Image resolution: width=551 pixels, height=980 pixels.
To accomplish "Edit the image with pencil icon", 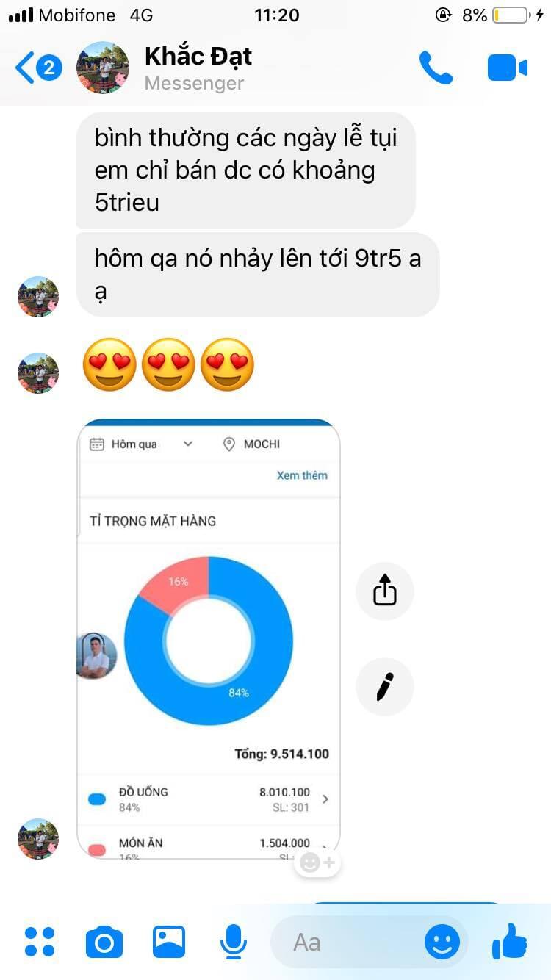I will pos(385,686).
